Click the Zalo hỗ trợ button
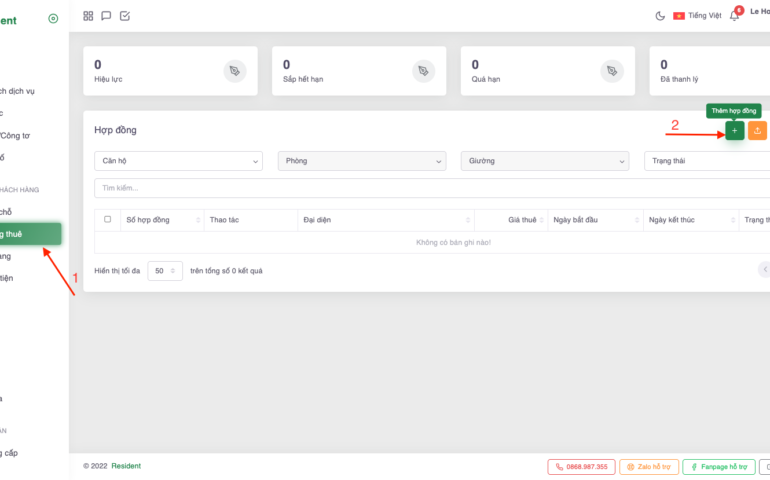This screenshot has height=480, width=770. 648,467
